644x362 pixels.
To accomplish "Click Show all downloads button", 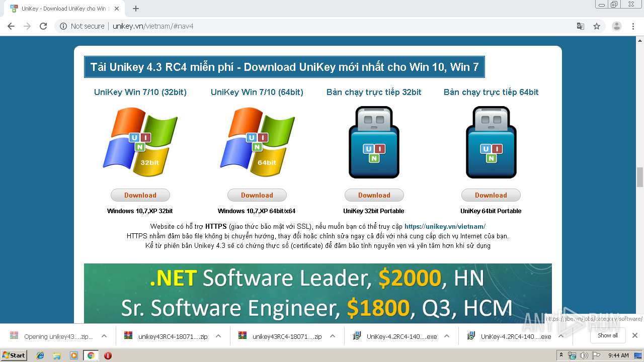I will (x=608, y=335).
